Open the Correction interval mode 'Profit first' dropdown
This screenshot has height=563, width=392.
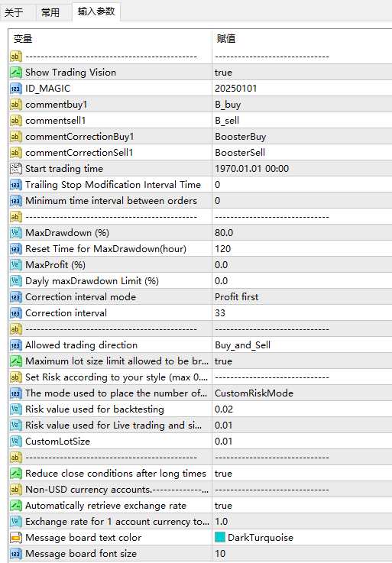302,297
